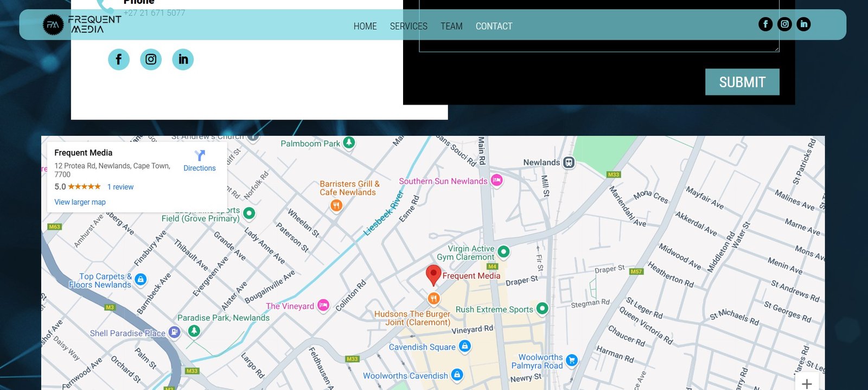The height and width of the screenshot is (390, 868).
Task: Navigate to the TEAM page
Action: point(451,26)
